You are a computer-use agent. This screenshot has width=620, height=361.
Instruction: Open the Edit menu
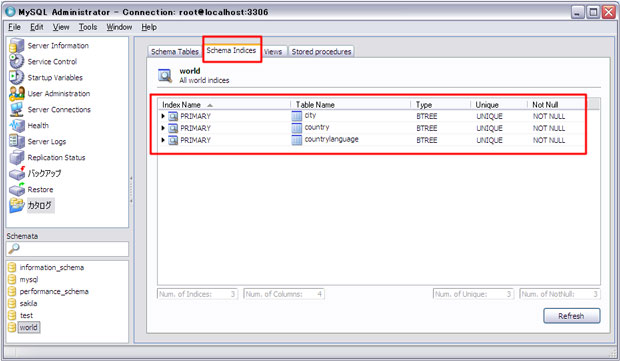pos(37,27)
